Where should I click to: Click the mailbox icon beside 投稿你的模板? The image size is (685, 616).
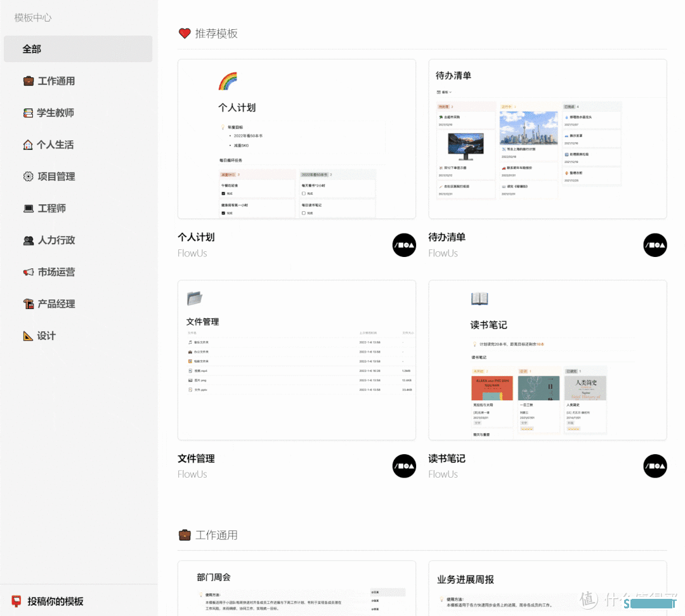(x=16, y=601)
